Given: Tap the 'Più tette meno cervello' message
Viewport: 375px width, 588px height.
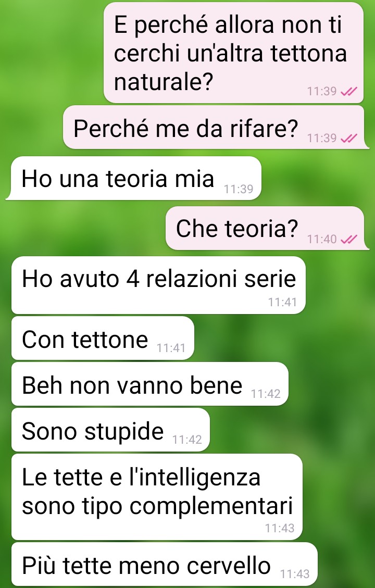Looking at the screenshot, I should [165, 565].
